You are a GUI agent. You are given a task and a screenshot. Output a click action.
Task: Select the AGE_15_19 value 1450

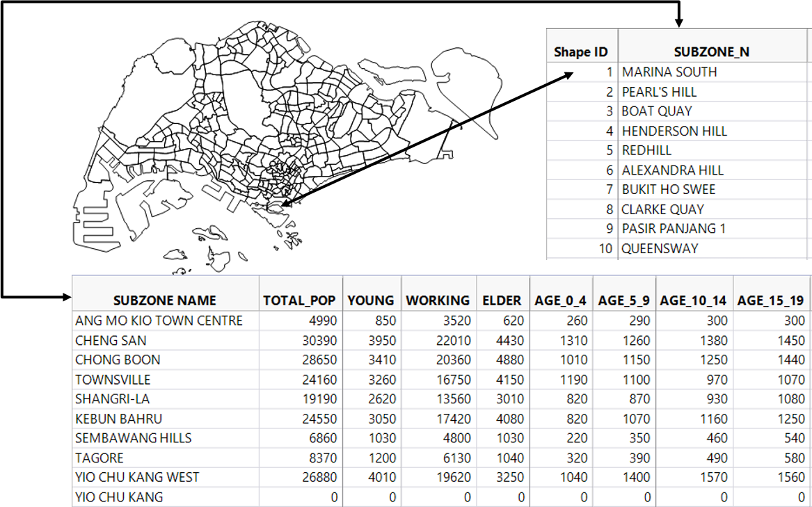coord(771,340)
